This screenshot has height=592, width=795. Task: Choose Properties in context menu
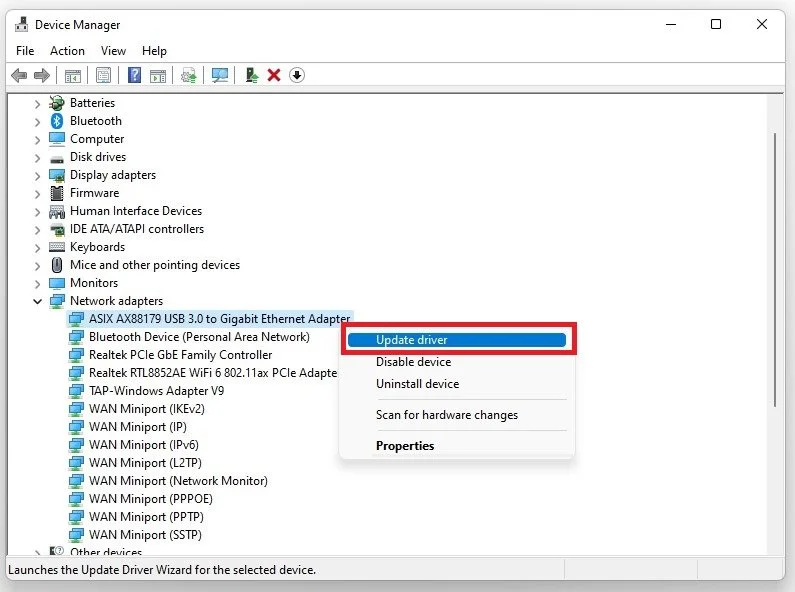(457, 446)
